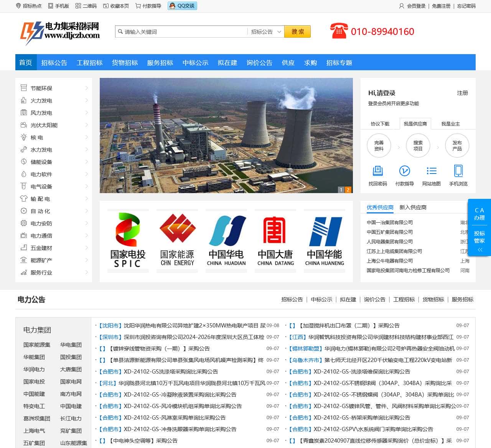Click the 火力发电 category icon
This screenshot has width=491, height=448.
point(23,100)
